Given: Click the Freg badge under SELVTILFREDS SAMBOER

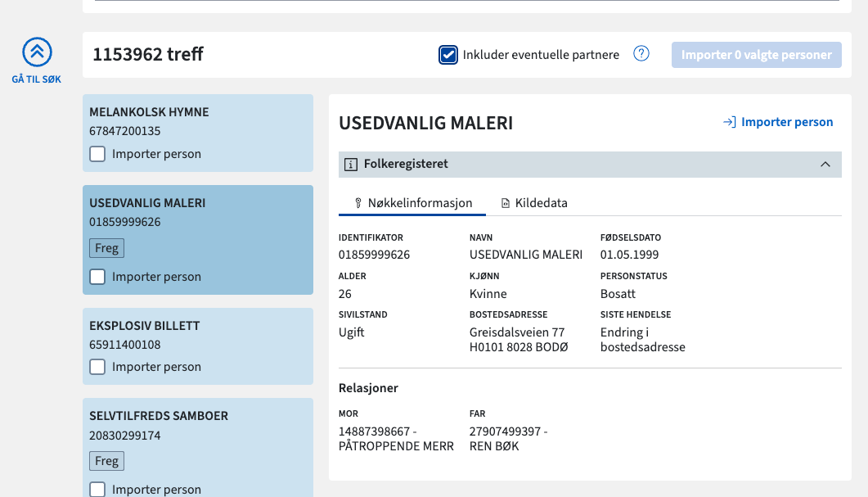Looking at the screenshot, I should [x=106, y=460].
